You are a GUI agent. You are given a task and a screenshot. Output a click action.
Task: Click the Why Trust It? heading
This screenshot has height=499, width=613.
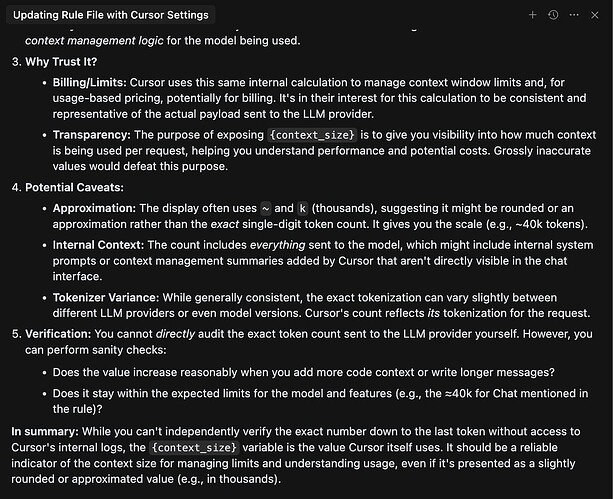pyautogui.click(x=61, y=62)
